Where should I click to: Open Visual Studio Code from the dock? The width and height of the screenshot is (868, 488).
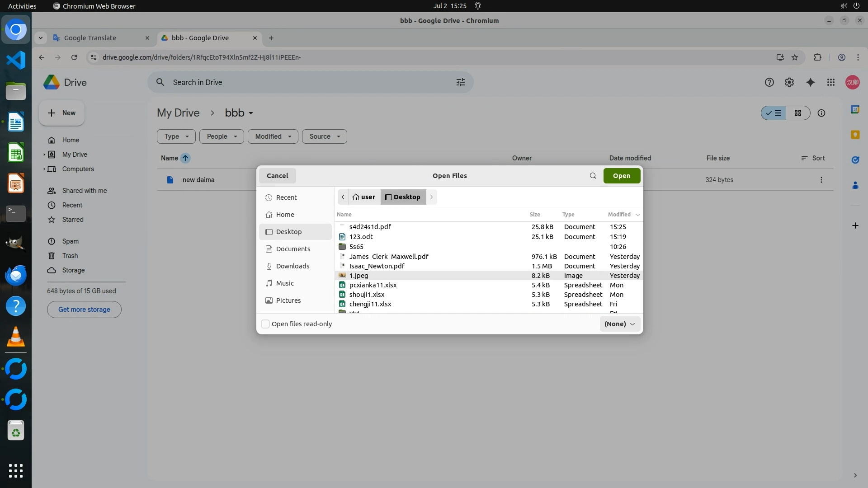click(16, 60)
